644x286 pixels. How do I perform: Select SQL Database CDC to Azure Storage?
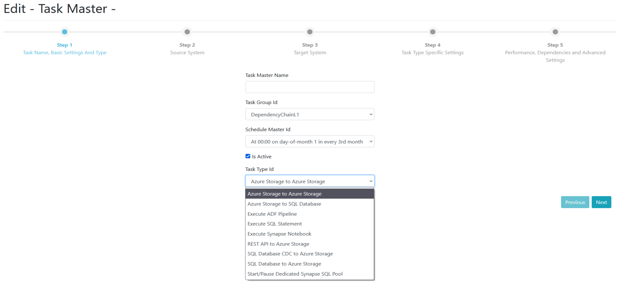310,254
